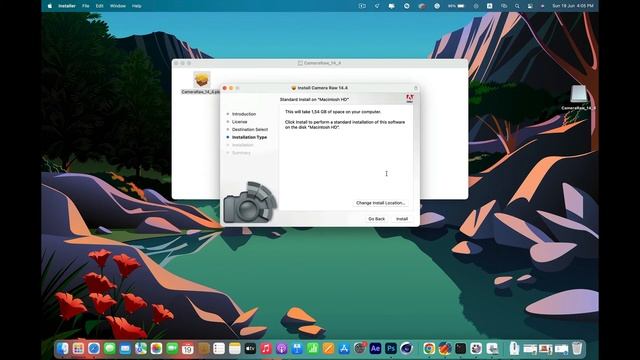640x360 pixels.
Task: Open the Installer application menu
Action: coord(67,6)
